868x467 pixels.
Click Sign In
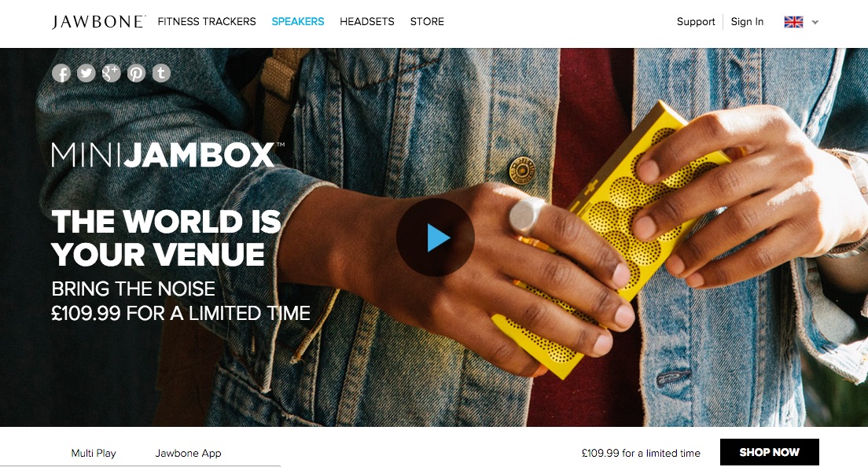(x=747, y=21)
